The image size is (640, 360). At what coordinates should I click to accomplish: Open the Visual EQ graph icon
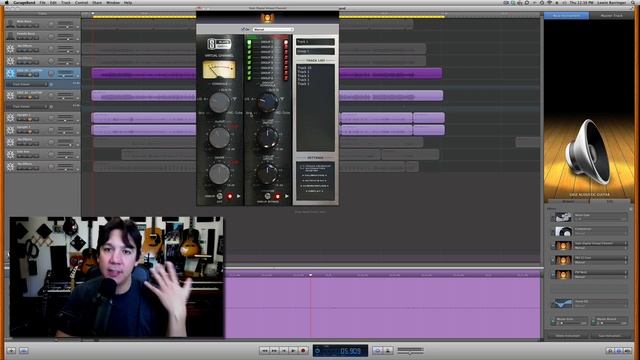(x=562, y=303)
